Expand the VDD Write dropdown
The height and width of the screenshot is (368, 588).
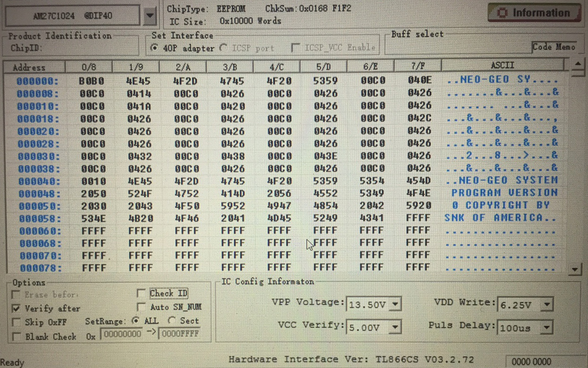[546, 305]
